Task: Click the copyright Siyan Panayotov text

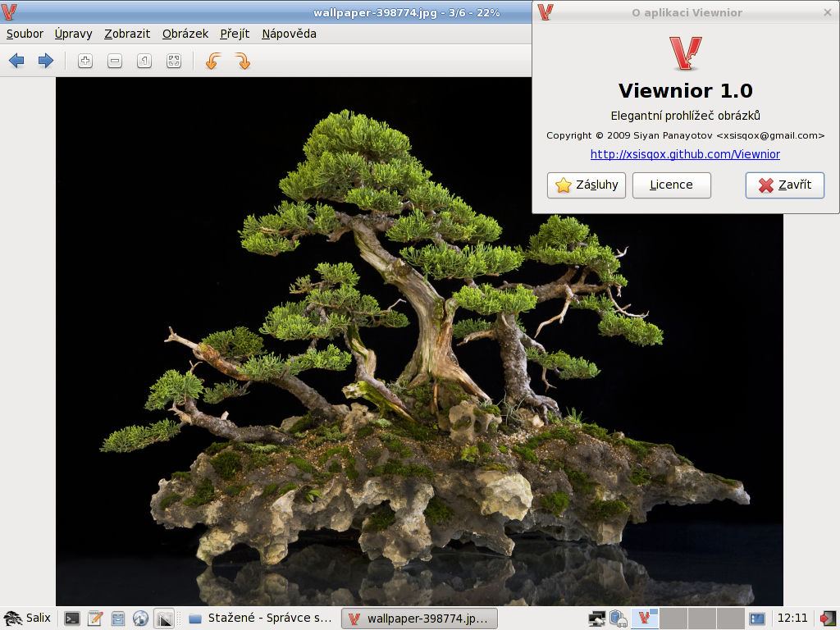Action: pyautogui.click(x=685, y=135)
